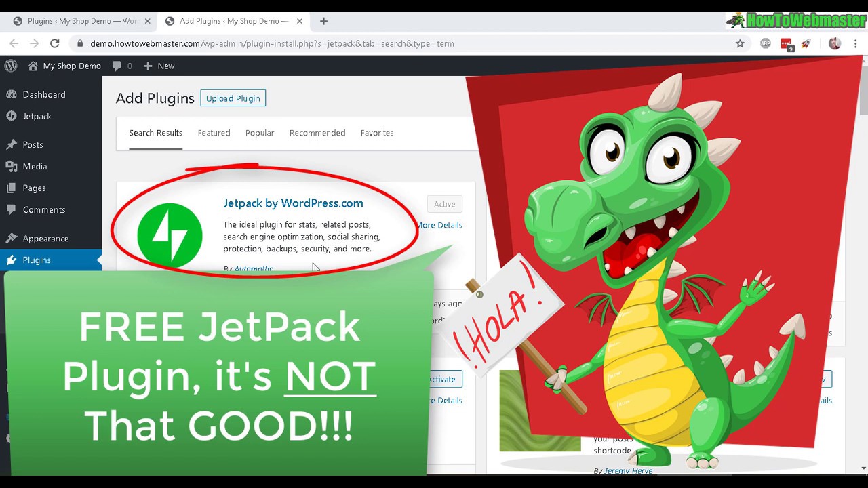Open 'Jetpack by WordPress.com' plugin title
The image size is (868, 488).
coord(293,203)
